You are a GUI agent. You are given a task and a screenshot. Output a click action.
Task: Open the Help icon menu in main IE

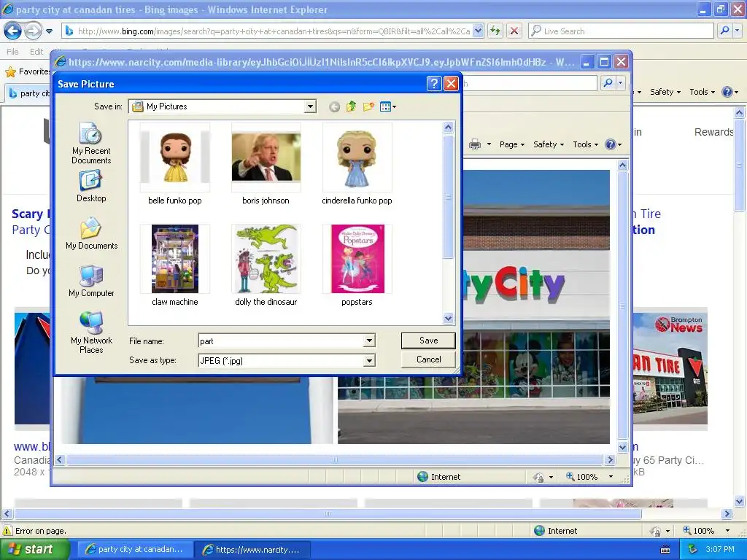click(x=729, y=92)
